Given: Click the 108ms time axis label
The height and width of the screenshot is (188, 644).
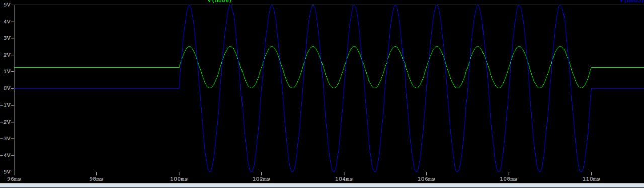Looking at the screenshot, I should (509, 178).
